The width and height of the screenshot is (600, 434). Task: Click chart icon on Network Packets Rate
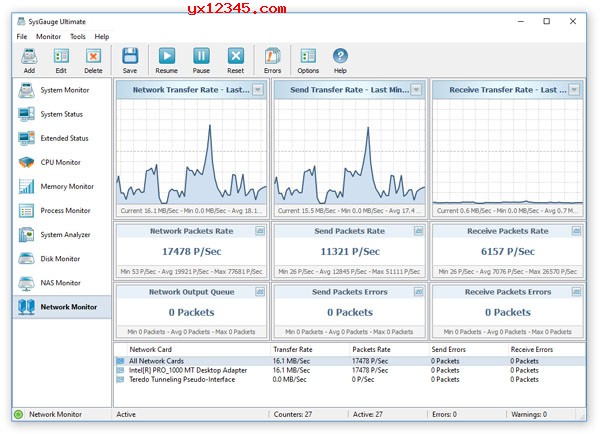tap(260, 231)
